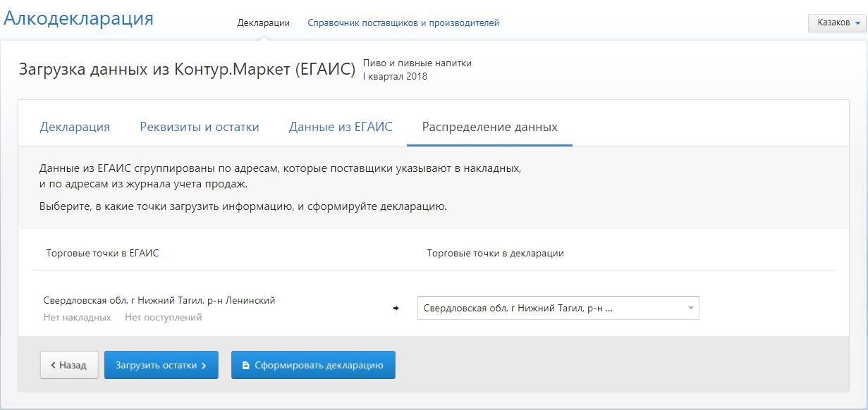
Task: Click the document icon on Сформировать декларацию
Action: point(245,366)
